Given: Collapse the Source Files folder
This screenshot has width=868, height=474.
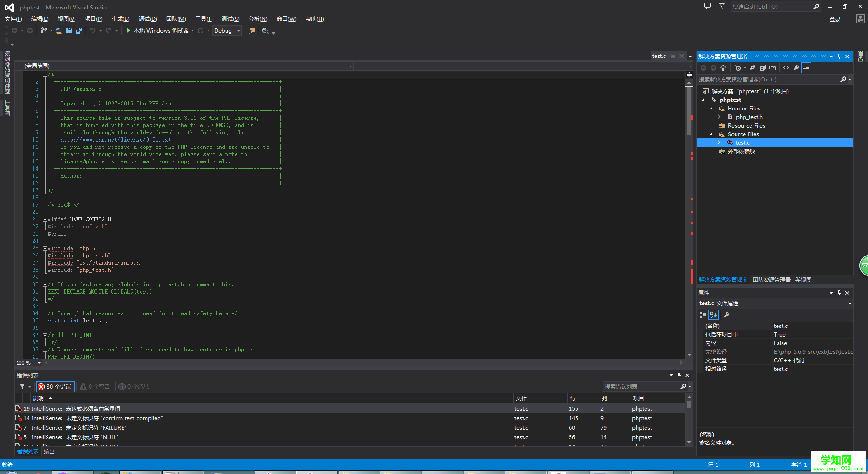Looking at the screenshot, I should (711, 134).
